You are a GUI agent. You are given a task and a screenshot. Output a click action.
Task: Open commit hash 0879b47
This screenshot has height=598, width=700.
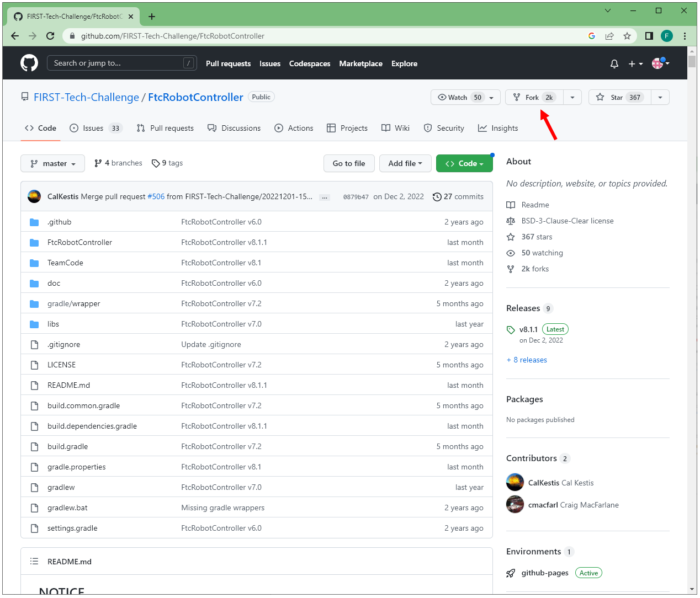(x=356, y=197)
